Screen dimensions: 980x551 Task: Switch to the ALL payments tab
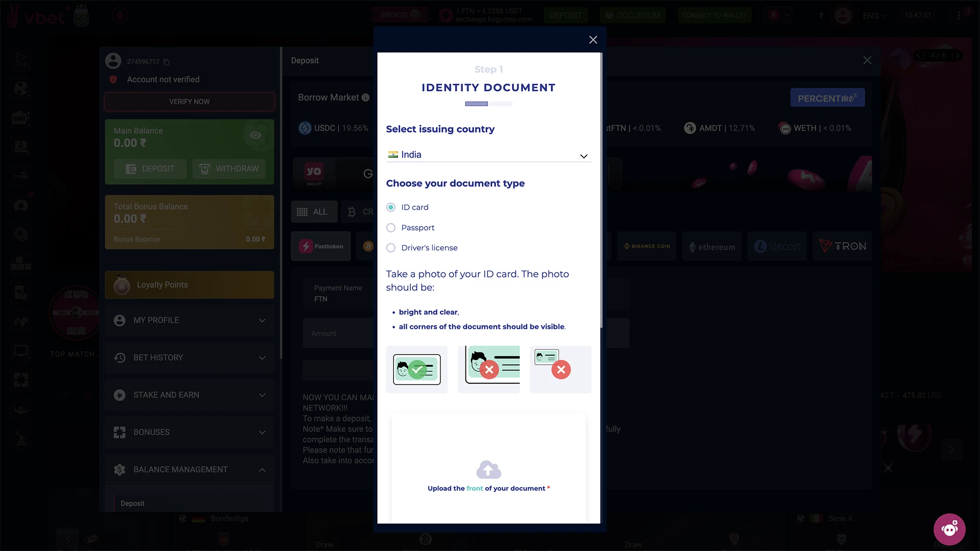pos(314,211)
